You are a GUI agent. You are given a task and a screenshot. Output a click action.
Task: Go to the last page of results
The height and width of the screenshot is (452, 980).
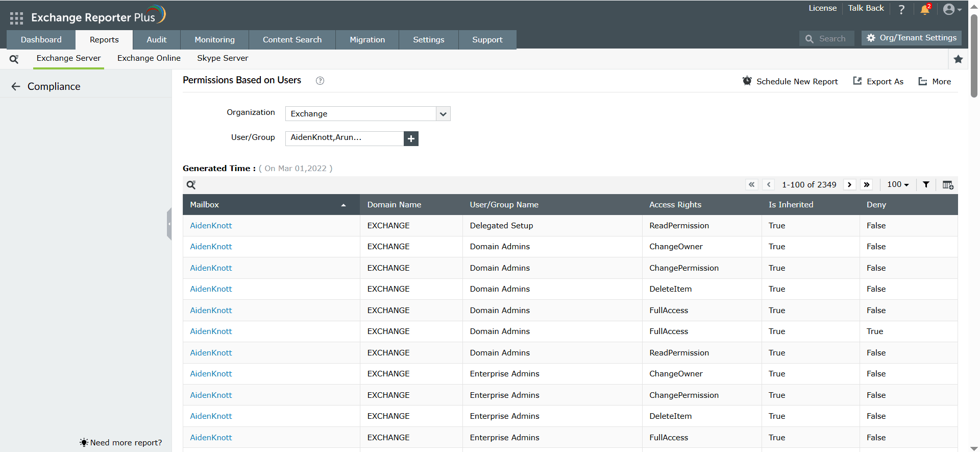[867, 185]
